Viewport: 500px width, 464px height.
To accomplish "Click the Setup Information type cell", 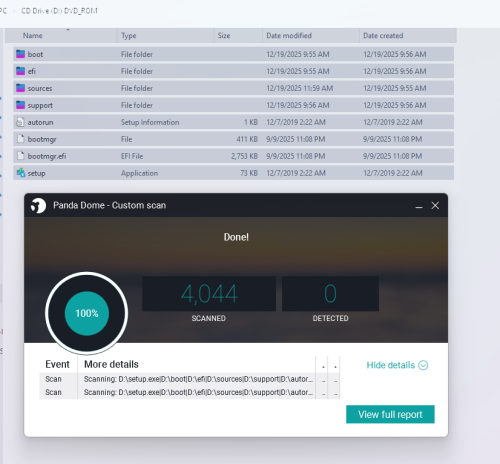I will pos(150,122).
